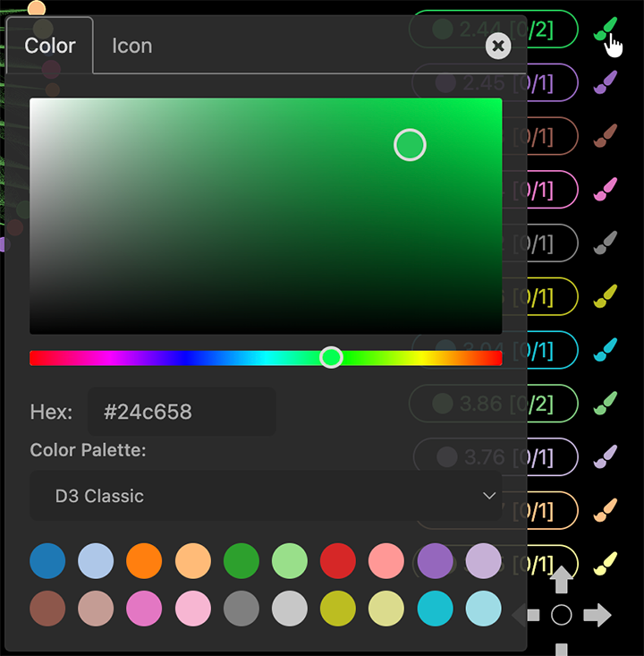This screenshot has width=644, height=656.
Task: Click the pale yellow paintbrush icon
Action: pyautogui.click(x=606, y=564)
